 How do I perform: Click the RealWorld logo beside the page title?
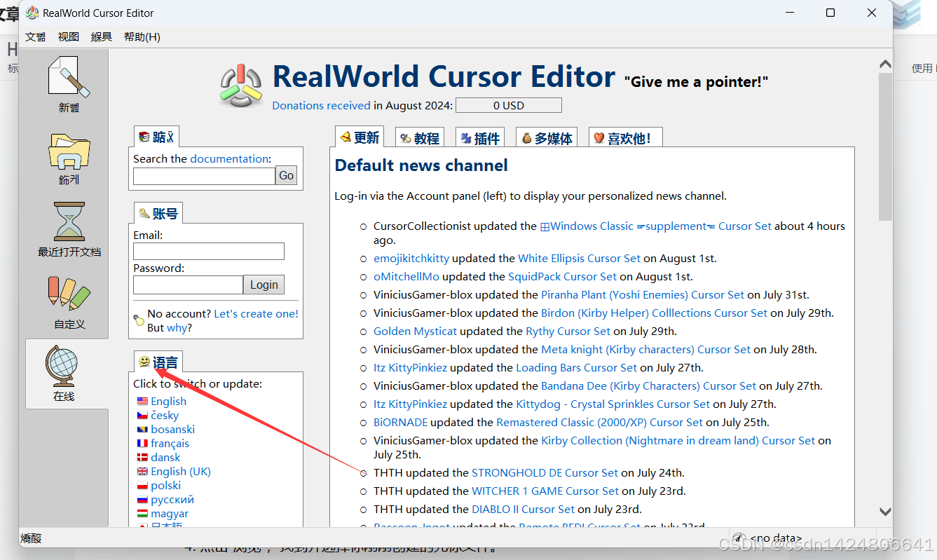coord(242,85)
